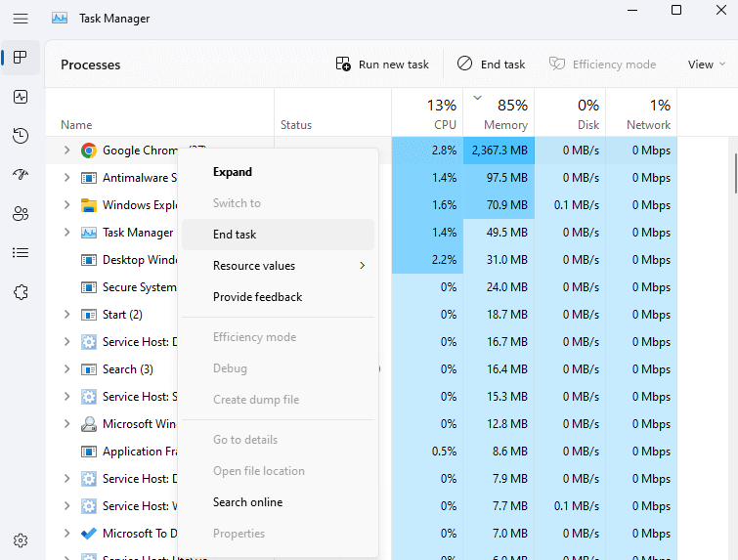Open the Users page sidebar icon
738x560 pixels.
tap(21, 214)
